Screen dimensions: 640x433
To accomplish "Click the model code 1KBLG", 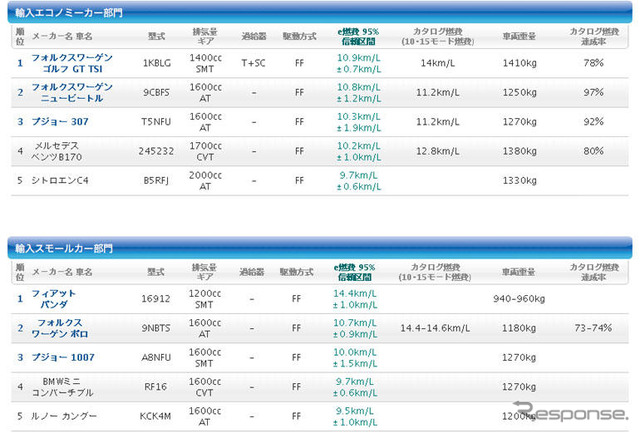I will (x=157, y=63).
